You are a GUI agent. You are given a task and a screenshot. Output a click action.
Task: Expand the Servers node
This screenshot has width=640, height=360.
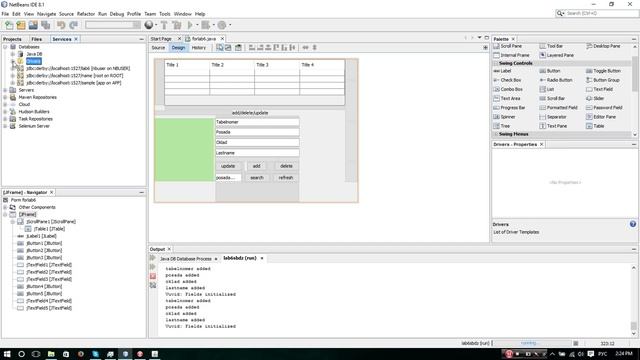(x=5, y=90)
